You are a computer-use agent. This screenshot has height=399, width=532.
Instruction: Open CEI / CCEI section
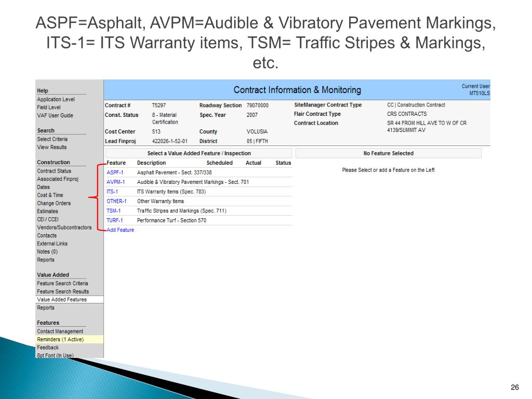47,220
